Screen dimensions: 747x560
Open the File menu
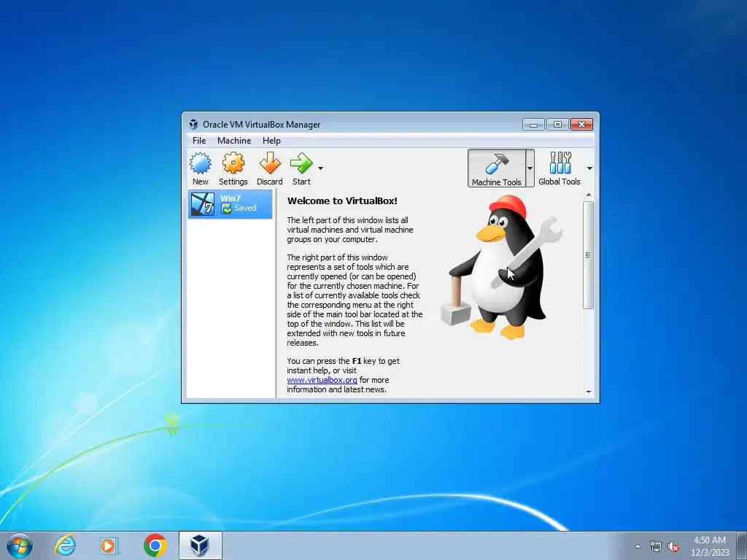[x=199, y=141]
